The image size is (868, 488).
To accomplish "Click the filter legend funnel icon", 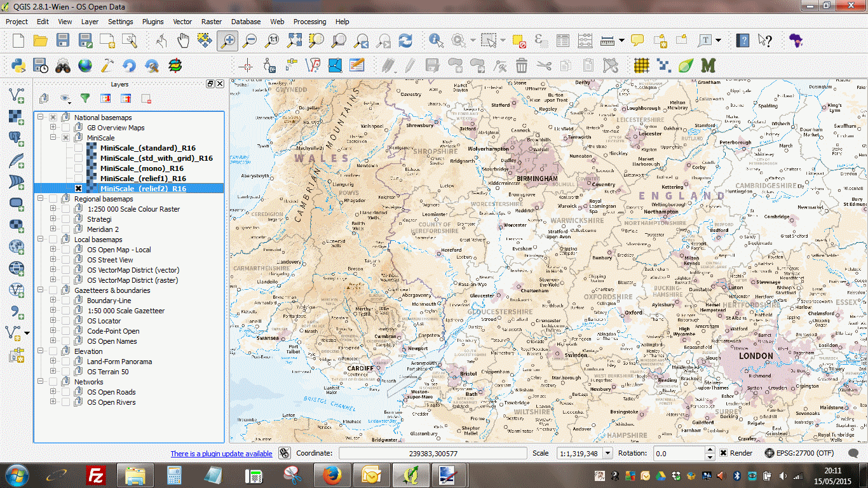I will click(85, 98).
